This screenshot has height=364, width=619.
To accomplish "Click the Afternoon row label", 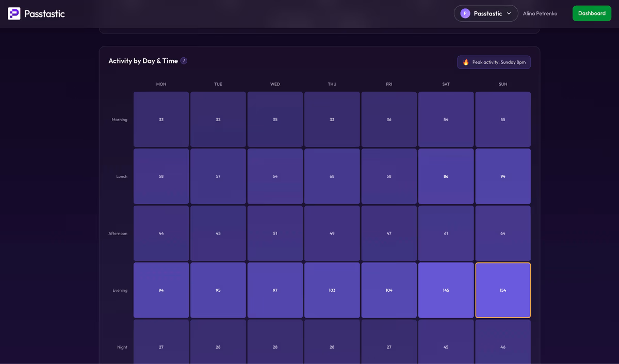I will pyautogui.click(x=118, y=234).
